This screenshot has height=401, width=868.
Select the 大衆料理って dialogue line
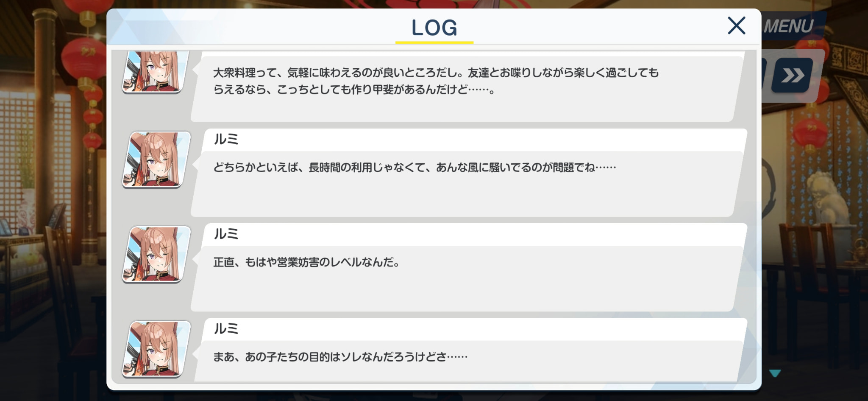(x=436, y=73)
